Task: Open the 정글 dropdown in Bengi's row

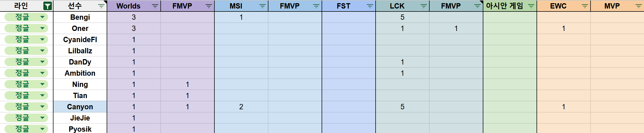Action: click(42, 17)
